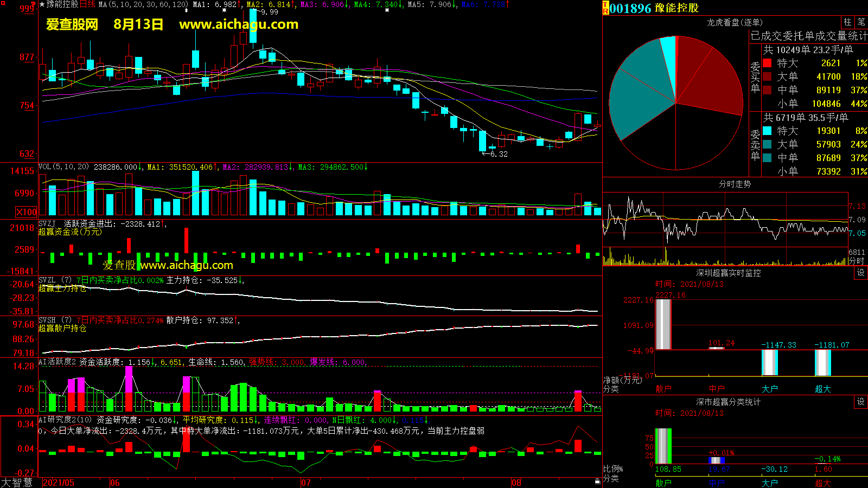
Task: Open the VOL(5,10,20) indicator parameters
Action: point(63,167)
